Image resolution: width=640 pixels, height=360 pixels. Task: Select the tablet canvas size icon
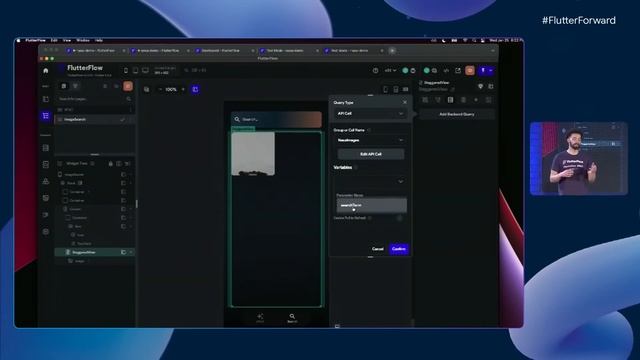pos(135,71)
